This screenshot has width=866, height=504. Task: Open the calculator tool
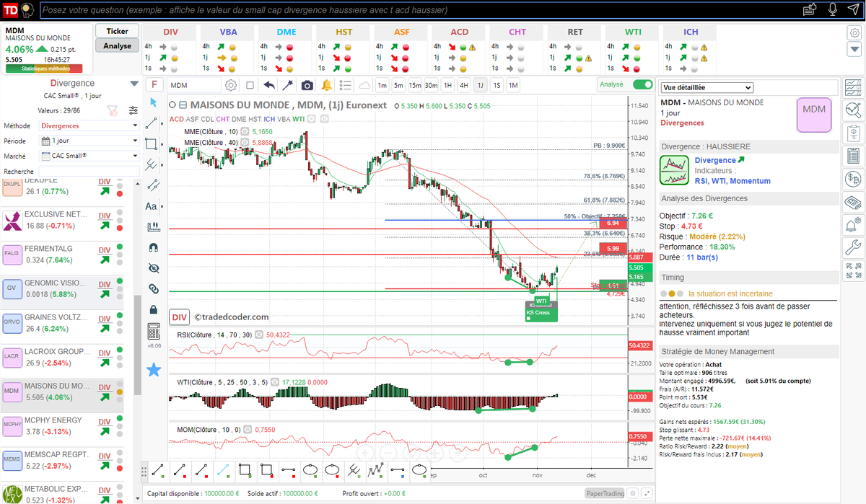153,332
